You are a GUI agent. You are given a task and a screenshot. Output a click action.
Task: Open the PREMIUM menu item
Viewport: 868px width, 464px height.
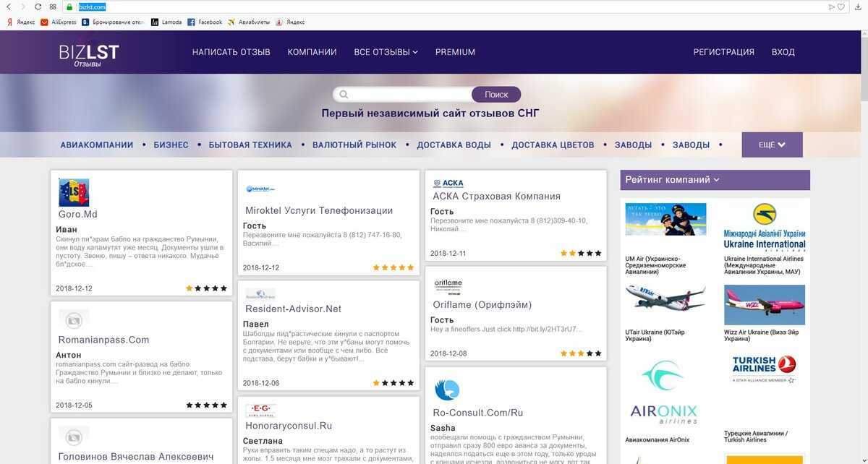[455, 52]
